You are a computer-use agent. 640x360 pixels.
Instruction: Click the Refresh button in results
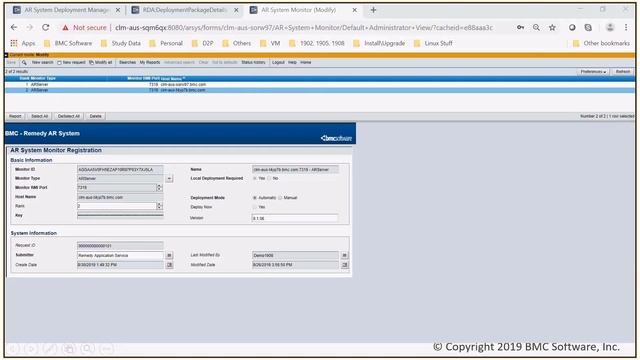(x=622, y=72)
